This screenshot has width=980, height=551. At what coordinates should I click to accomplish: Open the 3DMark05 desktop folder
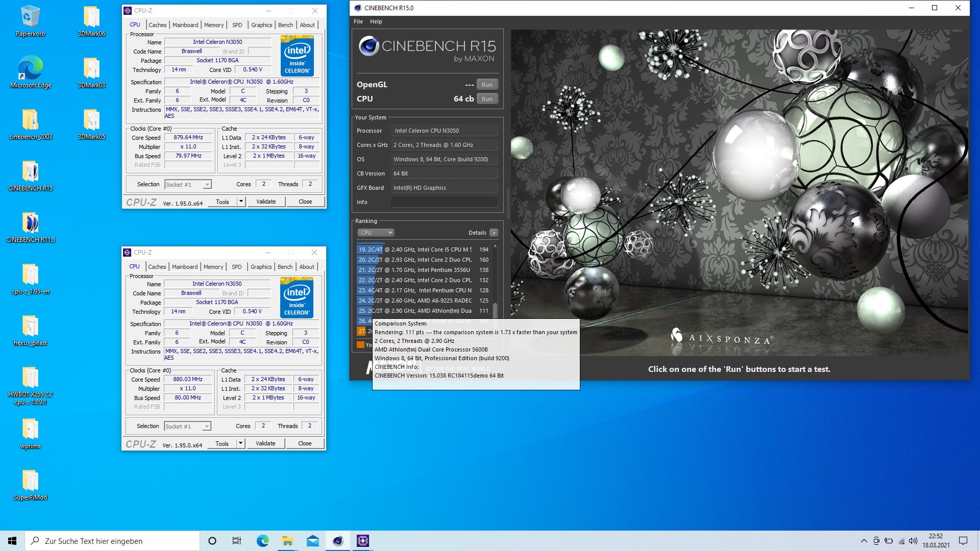tap(91, 124)
